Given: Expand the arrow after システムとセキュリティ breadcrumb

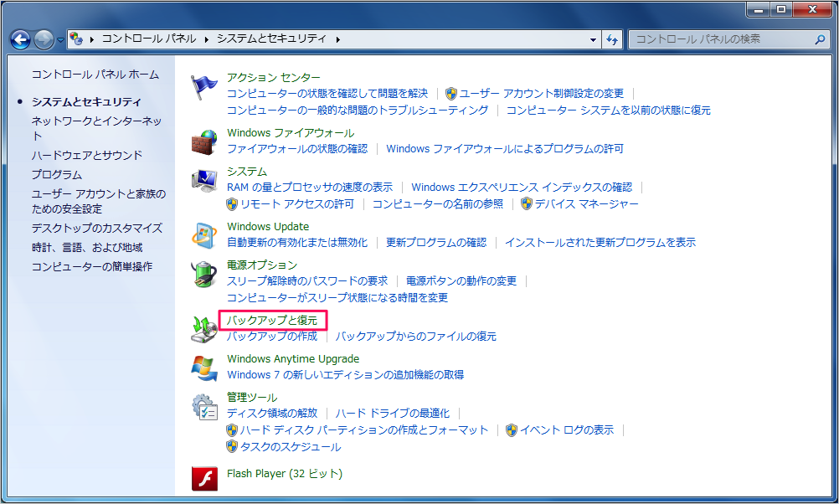Looking at the screenshot, I should point(337,39).
